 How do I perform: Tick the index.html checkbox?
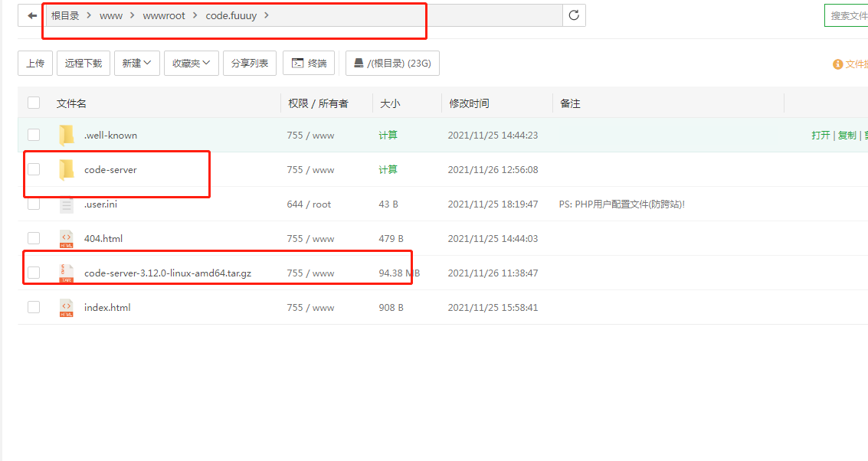[34, 307]
